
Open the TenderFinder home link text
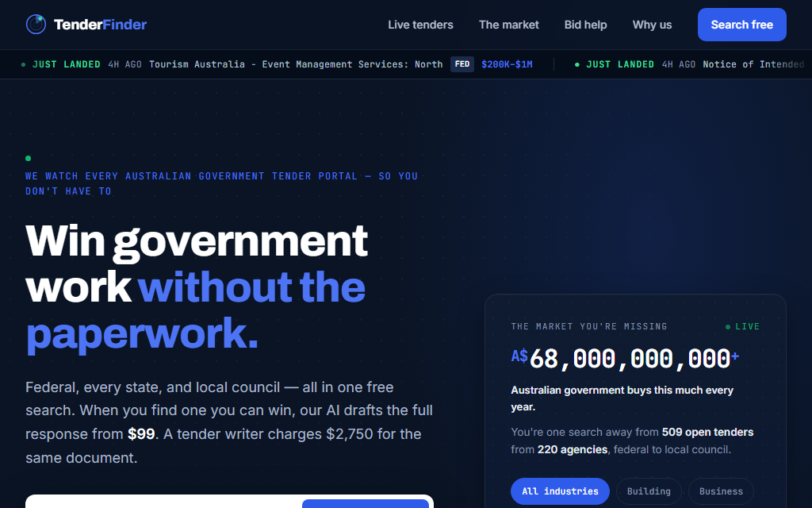coord(100,25)
